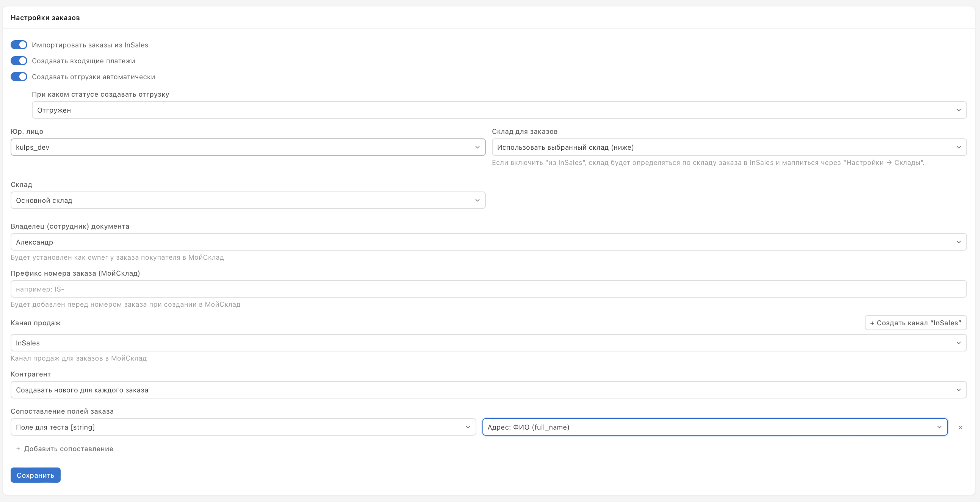The height and width of the screenshot is (502, 980).
Task: Click Добавить сопоставление link
Action: tap(69, 449)
